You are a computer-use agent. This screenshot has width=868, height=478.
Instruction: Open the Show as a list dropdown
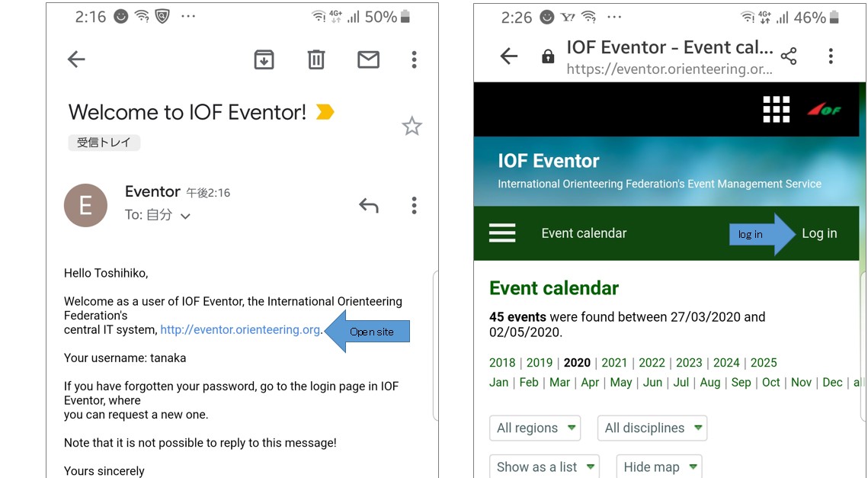pos(544,467)
